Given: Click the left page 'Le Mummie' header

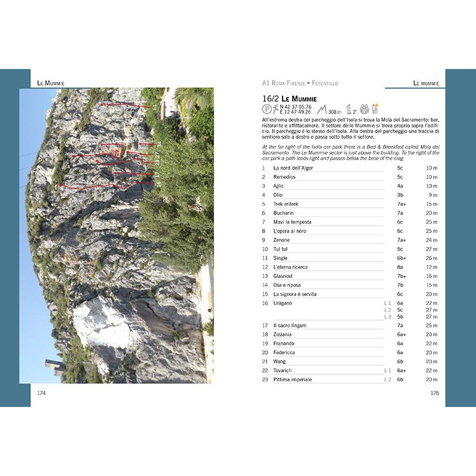Looking at the screenshot, I should pos(51,83).
